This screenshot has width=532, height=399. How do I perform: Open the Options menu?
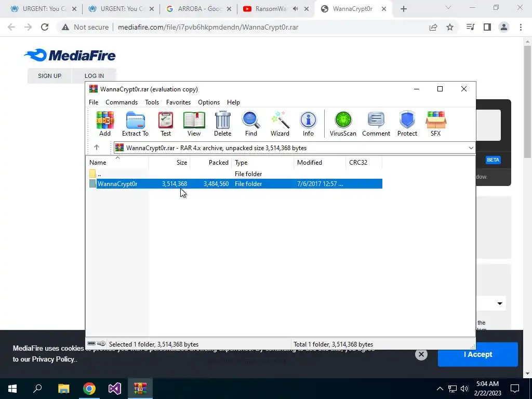point(209,102)
